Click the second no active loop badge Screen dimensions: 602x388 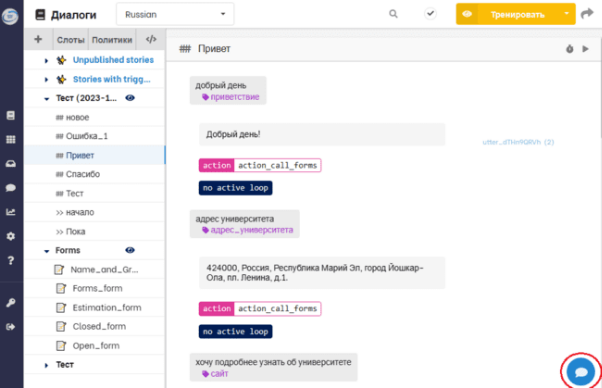point(235,332)
